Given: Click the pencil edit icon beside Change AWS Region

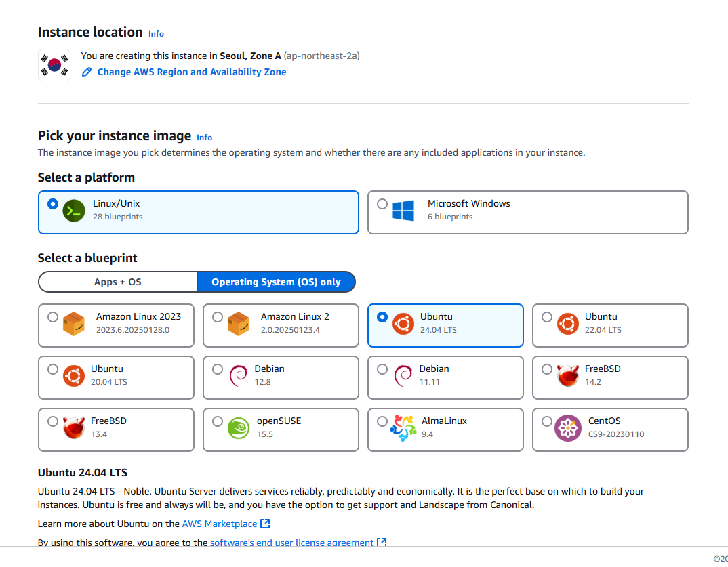Looking at the screenshot, I should point(87,72).
